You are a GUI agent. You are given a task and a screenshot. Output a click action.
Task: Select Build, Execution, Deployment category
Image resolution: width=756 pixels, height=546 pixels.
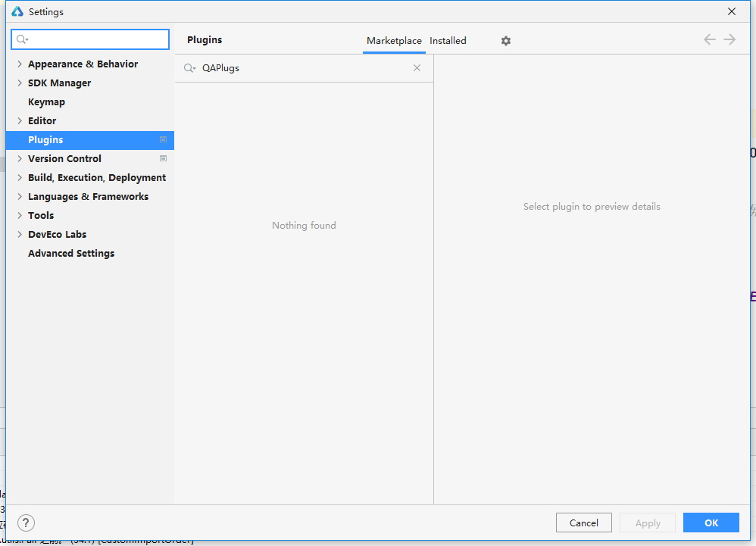point(97,178)
